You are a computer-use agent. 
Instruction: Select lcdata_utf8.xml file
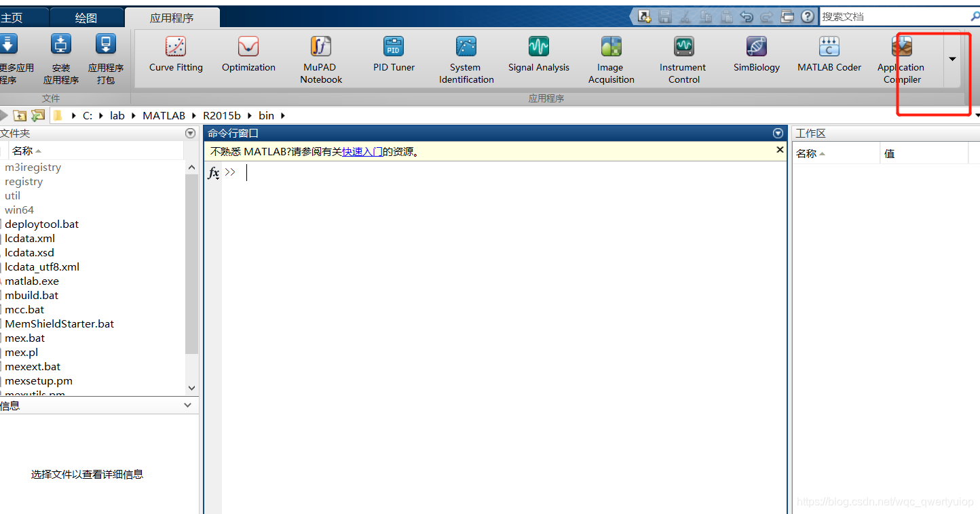tap(42, 266)
